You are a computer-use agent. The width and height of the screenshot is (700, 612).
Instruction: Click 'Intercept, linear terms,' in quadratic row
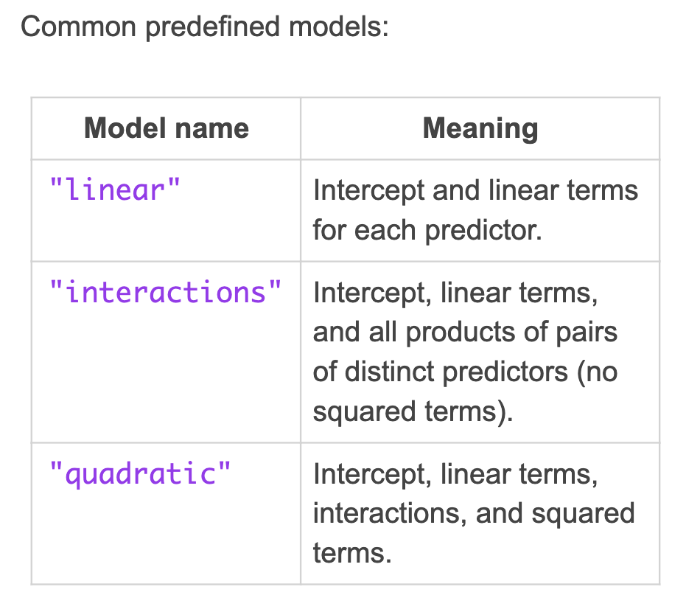pyautogui.click(x=455, y=474)
